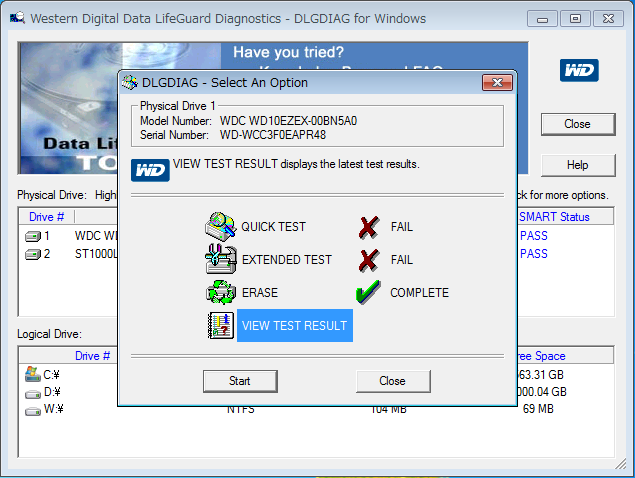Close the Select An Option dialog
The image size is (635, 478).
click(x=497, y=83)
